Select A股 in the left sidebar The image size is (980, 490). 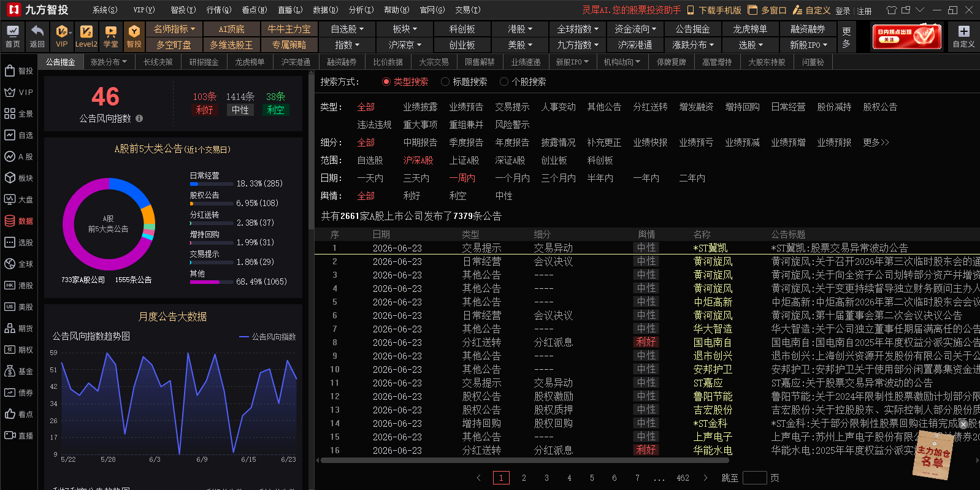(18, 157)
